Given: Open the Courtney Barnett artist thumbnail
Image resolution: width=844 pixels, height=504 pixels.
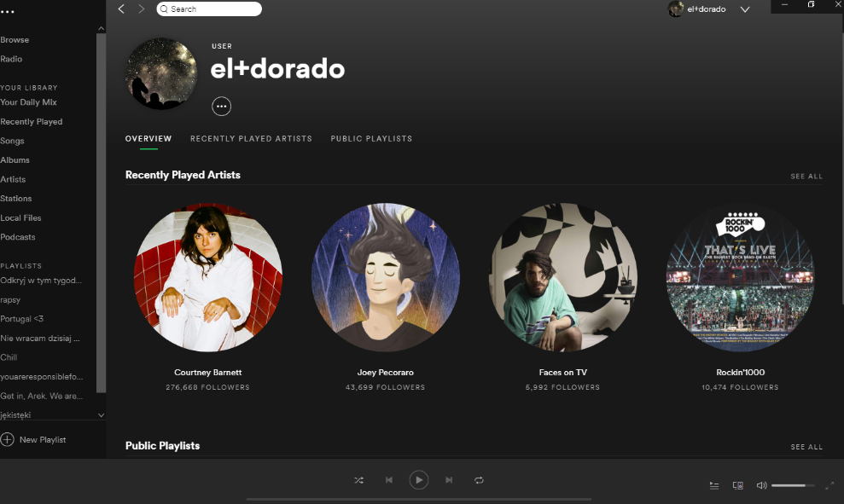Looking at the screenshot, I should click(x=208, y=277).
